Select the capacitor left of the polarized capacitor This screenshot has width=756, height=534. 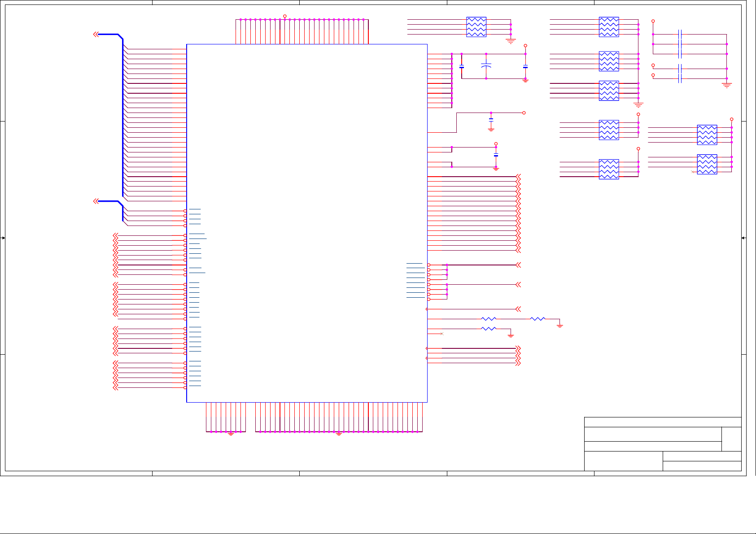point(462,67)
